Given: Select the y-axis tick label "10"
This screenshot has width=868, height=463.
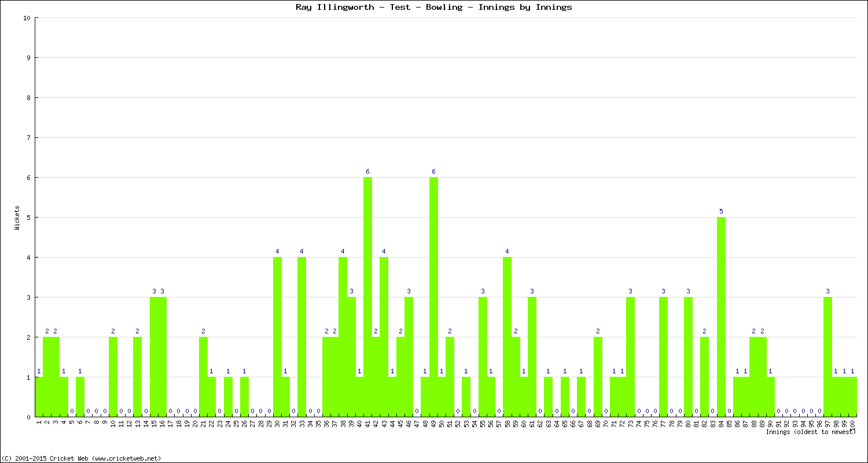Looking at the screenshot, I should pyautogui.click(x=27, y=18).
